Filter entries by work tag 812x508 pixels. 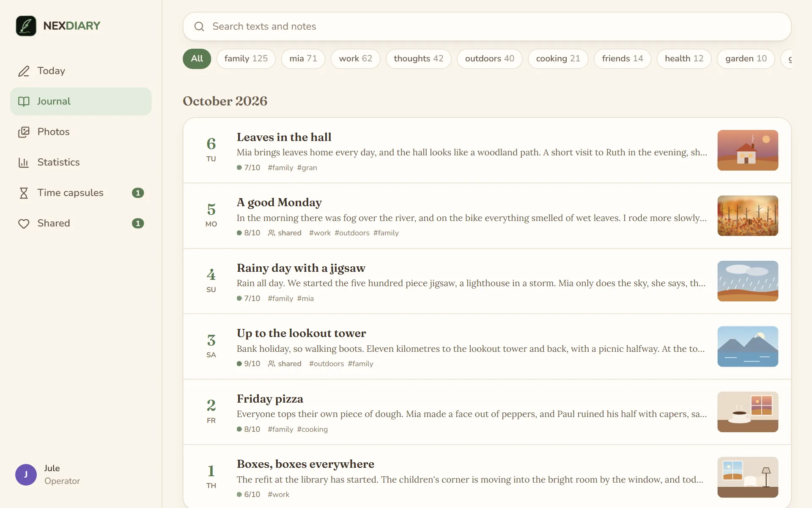click(x=355, y=59)
